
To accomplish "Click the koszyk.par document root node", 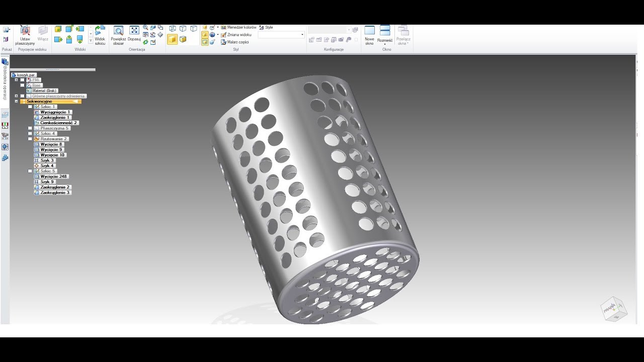I will coord(23,75).
